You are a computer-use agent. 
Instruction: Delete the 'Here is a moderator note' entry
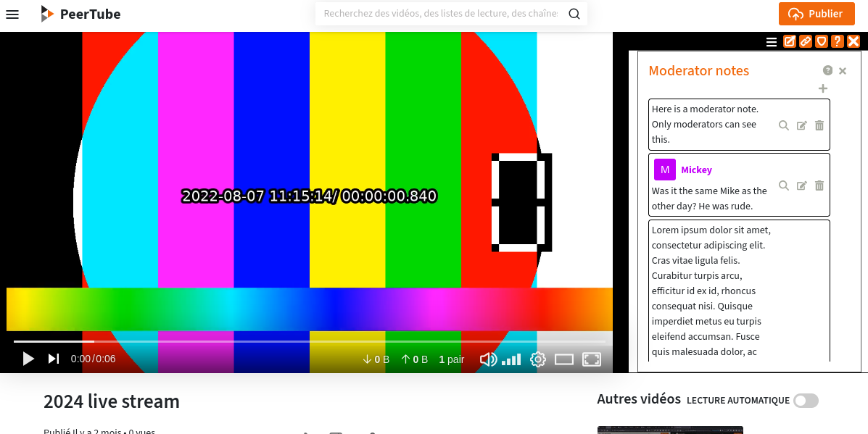tap(819, 125)
